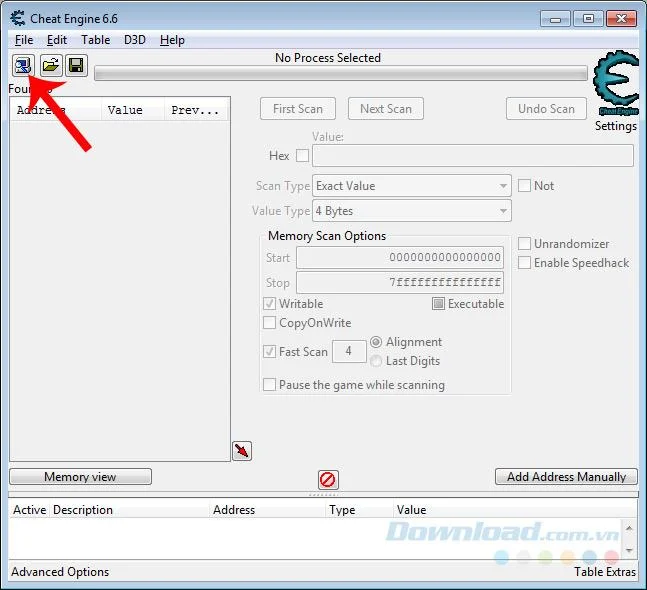
Task: Click the Cheat Engine logo
Action: click(x=616, y=83)
